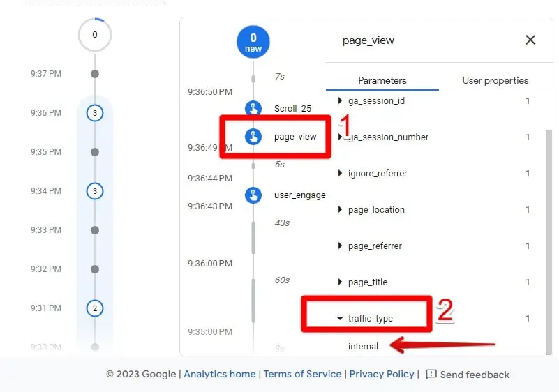
Task: Click the 0 new users bubble
Action: pos(253,43)
